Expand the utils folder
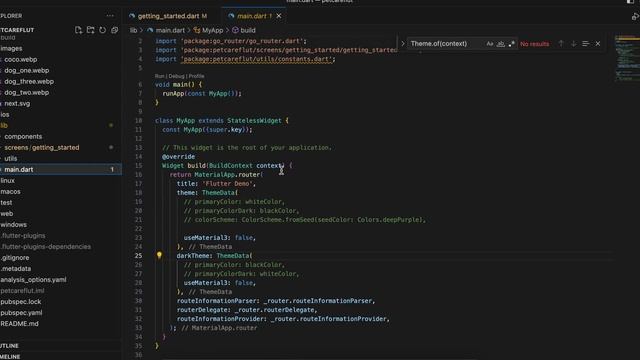The height and width of the screenshot is (360, 640). tap(11, 158)
